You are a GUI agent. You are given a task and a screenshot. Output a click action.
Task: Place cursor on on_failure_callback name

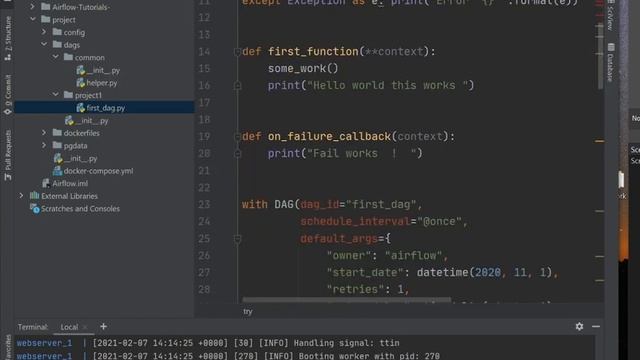point(329,136)
